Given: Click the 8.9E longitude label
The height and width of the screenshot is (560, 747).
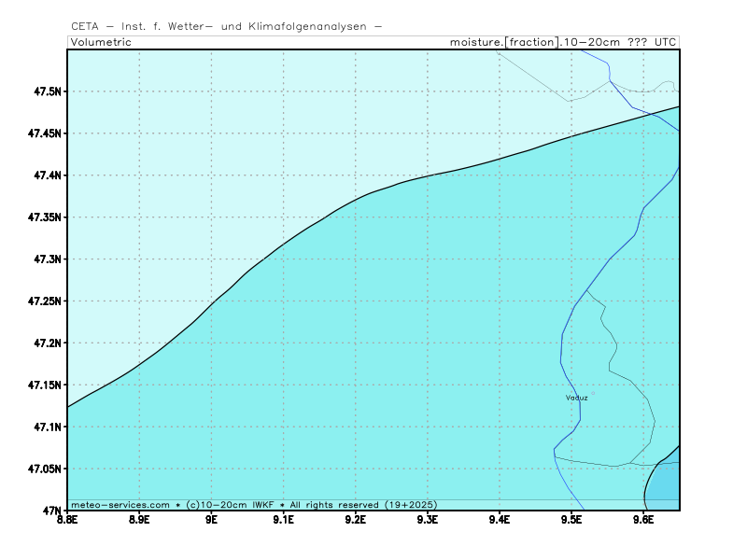Looking at the screenshot, I should pyautogui.click(x=139, y=520).
